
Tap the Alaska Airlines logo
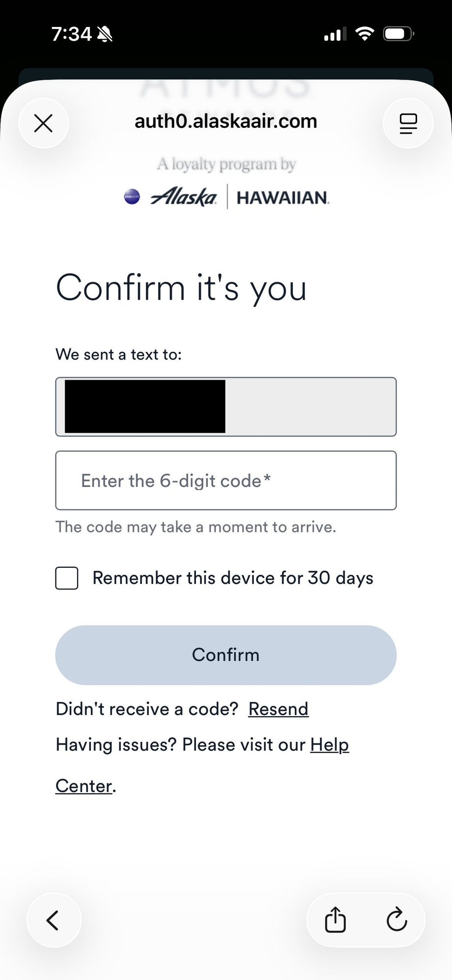(x=184, y=197)
